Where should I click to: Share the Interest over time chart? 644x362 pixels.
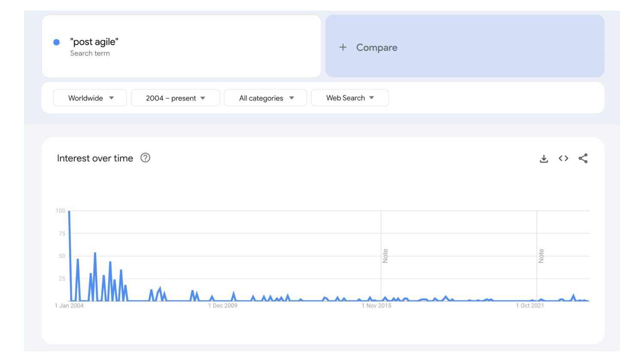583,158
